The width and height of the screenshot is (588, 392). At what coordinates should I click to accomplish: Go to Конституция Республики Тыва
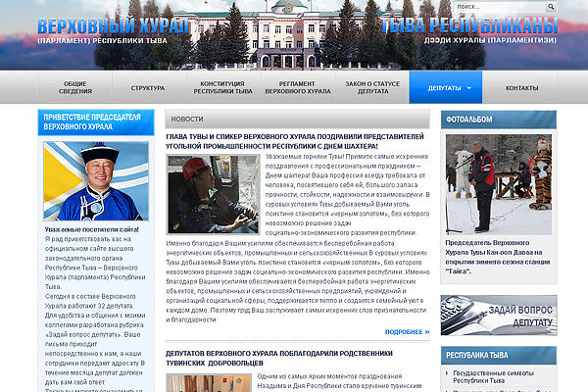point(222,87)
